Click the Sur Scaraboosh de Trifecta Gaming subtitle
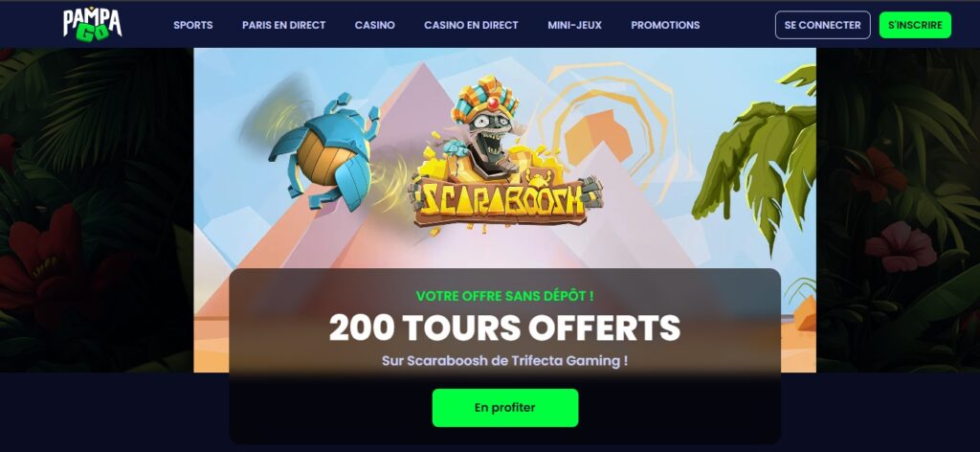 505,361
